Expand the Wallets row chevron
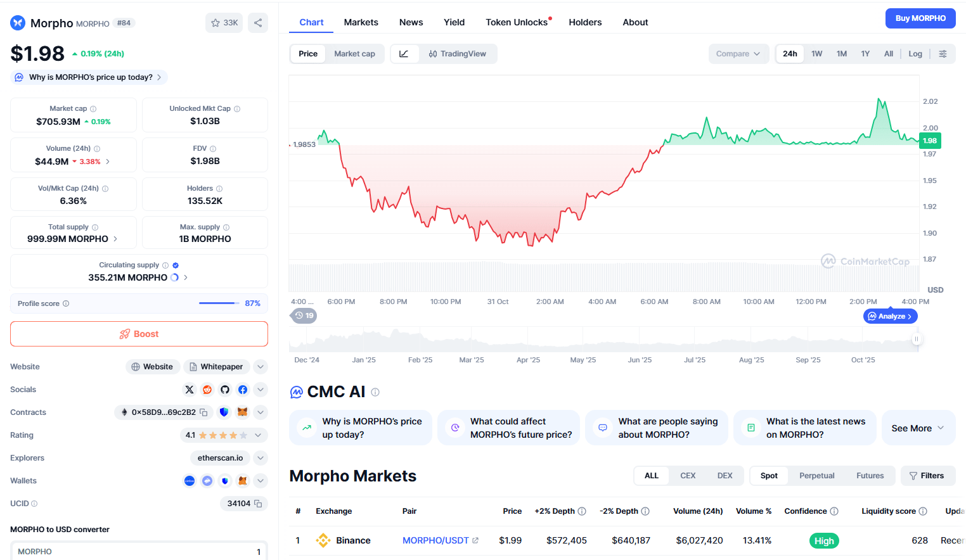Screen dimensions: 966x560 tap(261, 481)
